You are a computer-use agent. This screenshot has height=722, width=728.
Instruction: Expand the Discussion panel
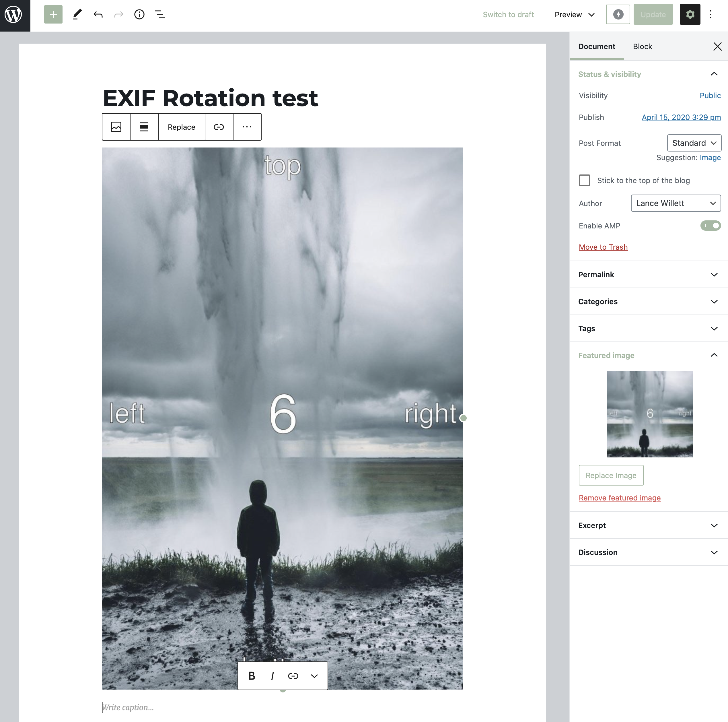649,552
